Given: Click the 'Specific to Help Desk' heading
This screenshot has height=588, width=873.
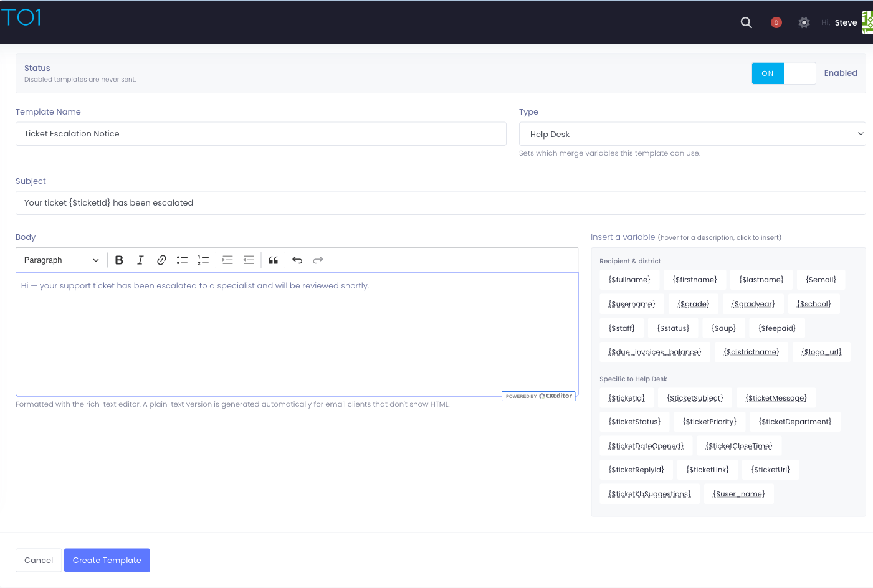Looking at the screenshot, I should (633, 379).
